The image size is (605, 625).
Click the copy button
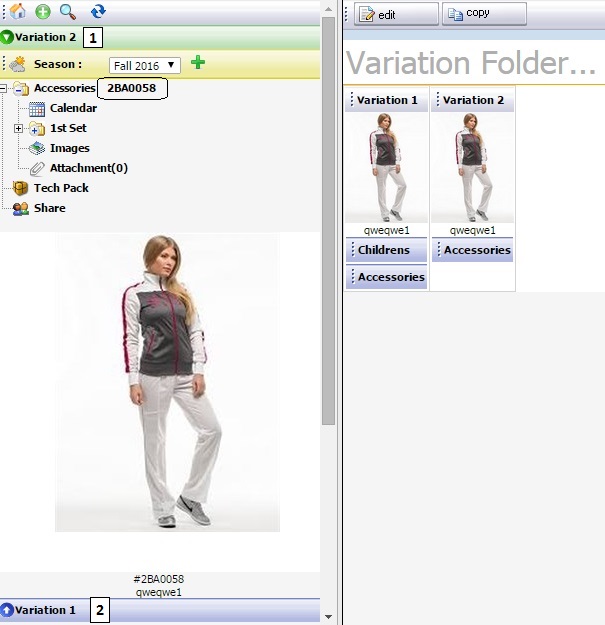tap(484, 14)
